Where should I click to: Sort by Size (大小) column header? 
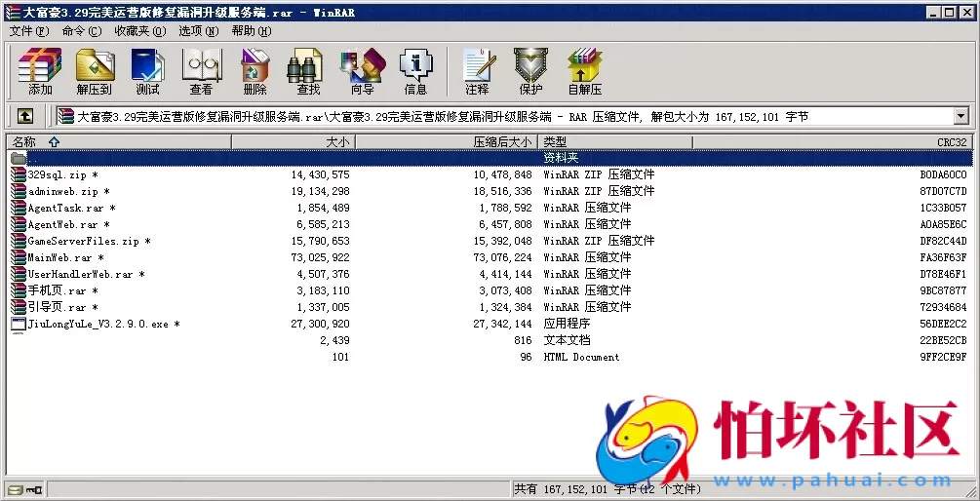pos(294,141)
